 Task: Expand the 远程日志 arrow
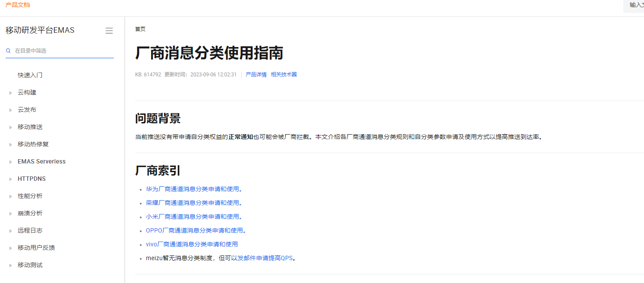(x=10, y=231)
